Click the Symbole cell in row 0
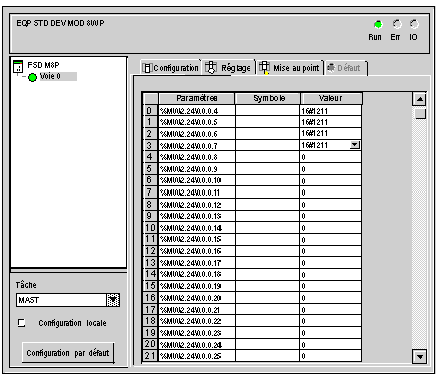This screenshot has height=384, width=440. click(267, 111)
